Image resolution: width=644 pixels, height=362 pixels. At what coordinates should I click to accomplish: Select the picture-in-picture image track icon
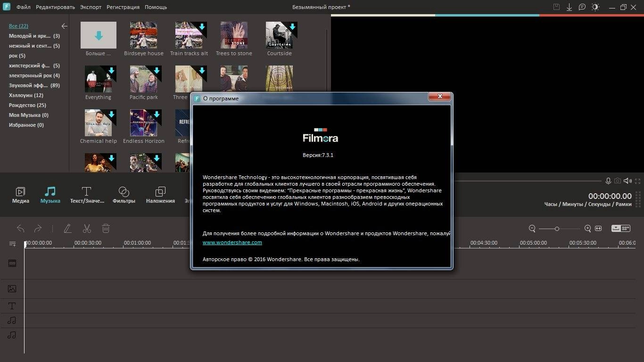coord(12,288)
